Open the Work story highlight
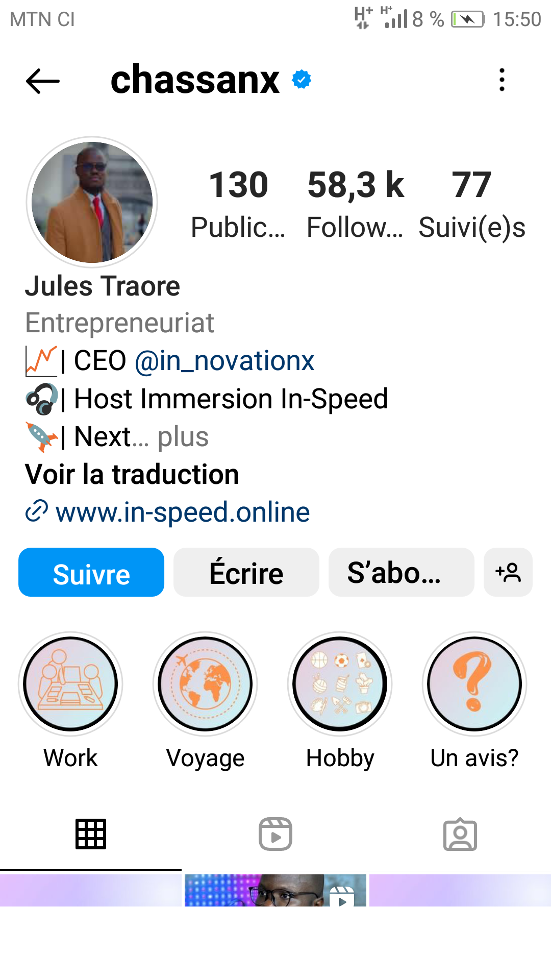 click(70, 684)
